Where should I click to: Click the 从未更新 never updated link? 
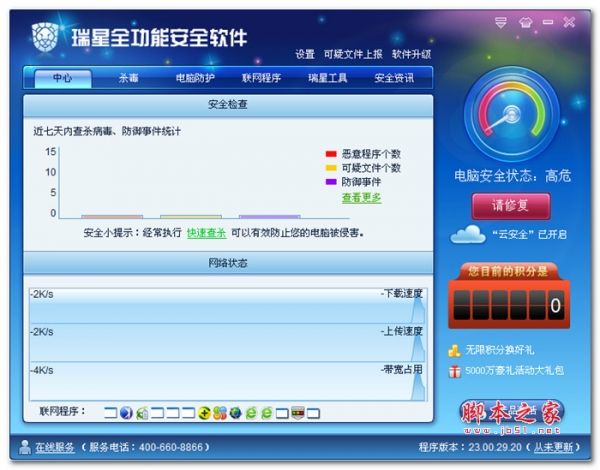tap(553, 447)
